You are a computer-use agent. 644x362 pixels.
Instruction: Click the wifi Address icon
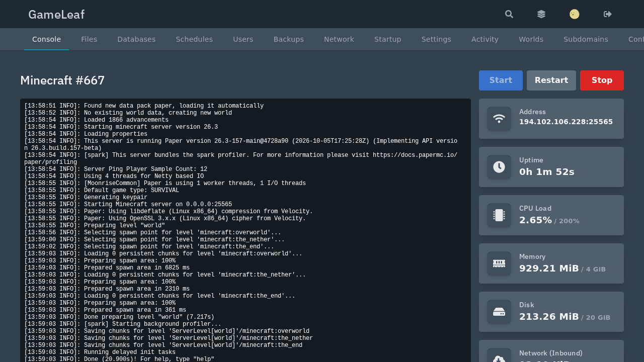pos(499,119)
